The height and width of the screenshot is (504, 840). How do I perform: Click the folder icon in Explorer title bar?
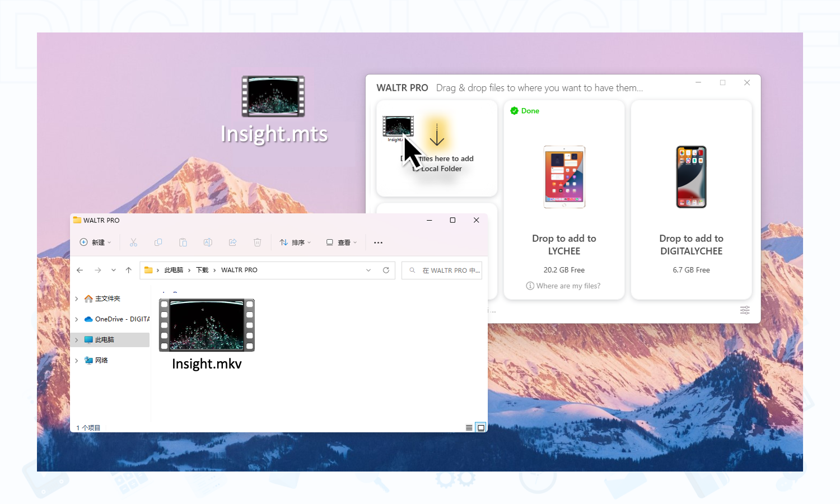(77, 220)
